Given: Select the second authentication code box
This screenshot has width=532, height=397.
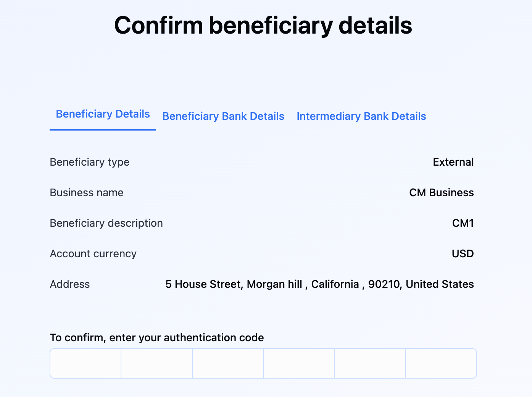Looking at the screenshot, I should coord(156,363).
